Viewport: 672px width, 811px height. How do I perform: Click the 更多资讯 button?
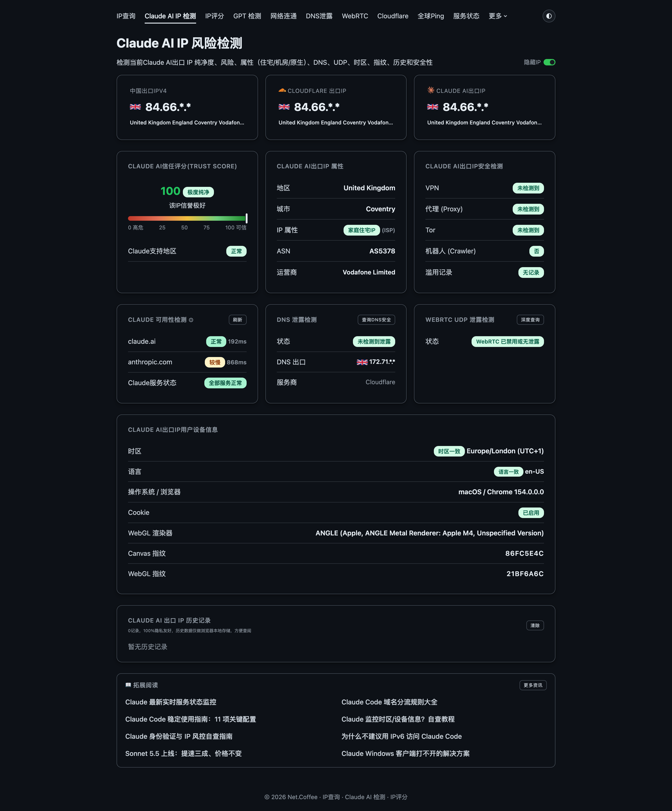pyautogui.click(x=533, y=685)
